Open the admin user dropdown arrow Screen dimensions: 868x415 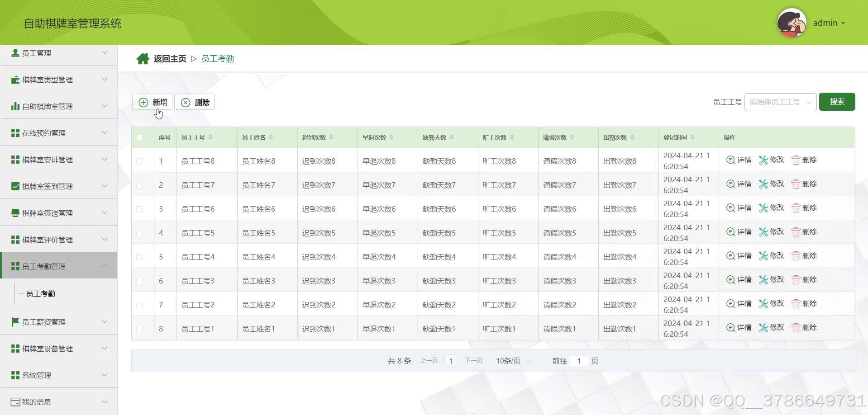pyautogui.click(x=843, y=23)
